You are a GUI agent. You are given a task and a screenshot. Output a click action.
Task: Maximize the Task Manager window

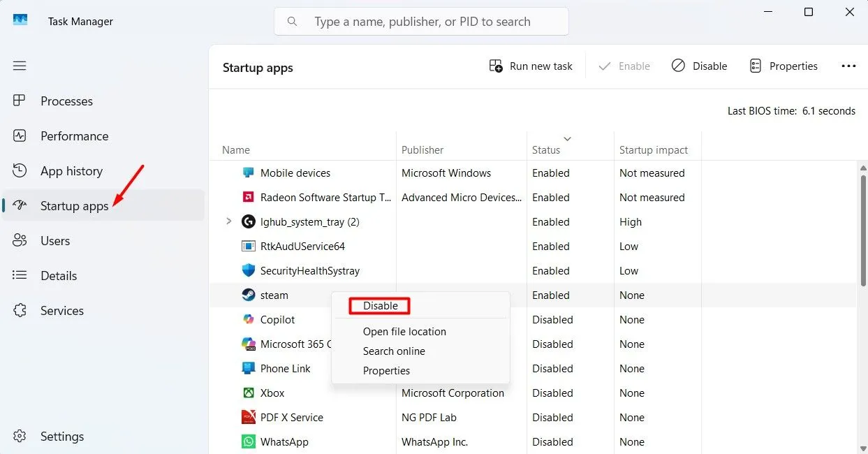(x=808, y=12)
